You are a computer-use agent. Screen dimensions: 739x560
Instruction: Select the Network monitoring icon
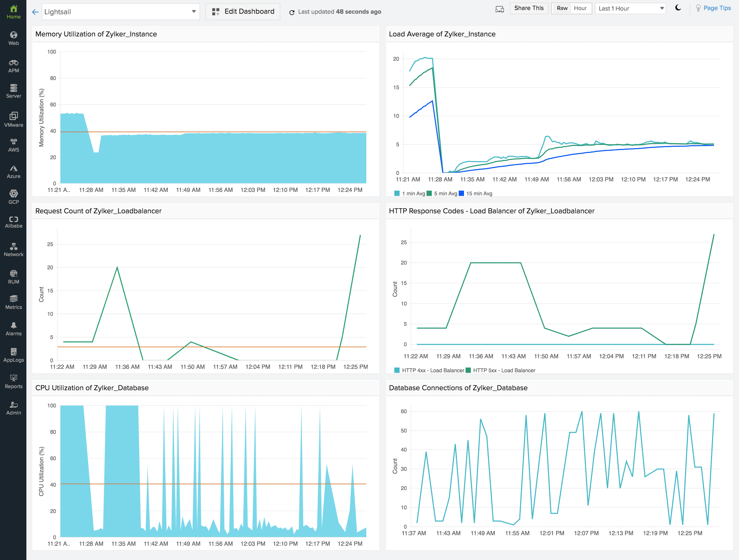[x=13, y=249]
